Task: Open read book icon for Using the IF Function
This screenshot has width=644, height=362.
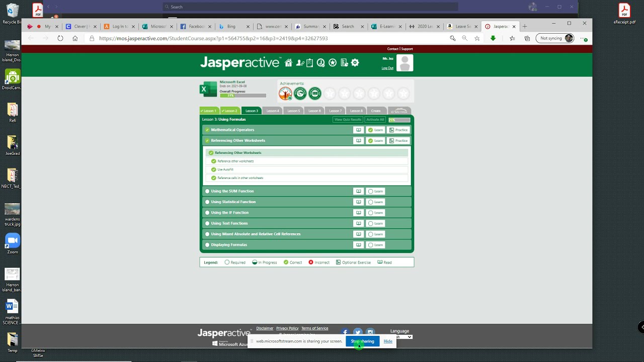Action: (x=358, y=213)
